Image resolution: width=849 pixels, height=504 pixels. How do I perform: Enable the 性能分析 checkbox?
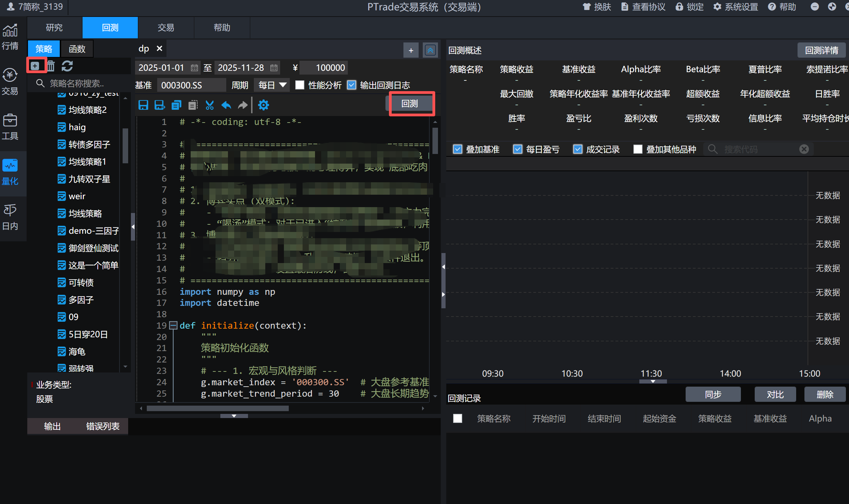tap(300, 85)
